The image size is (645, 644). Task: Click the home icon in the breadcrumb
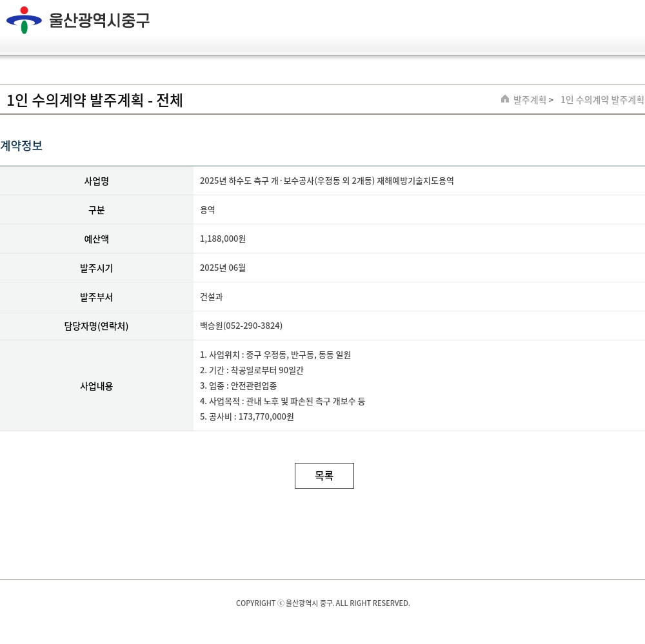[x=505, y=99]
